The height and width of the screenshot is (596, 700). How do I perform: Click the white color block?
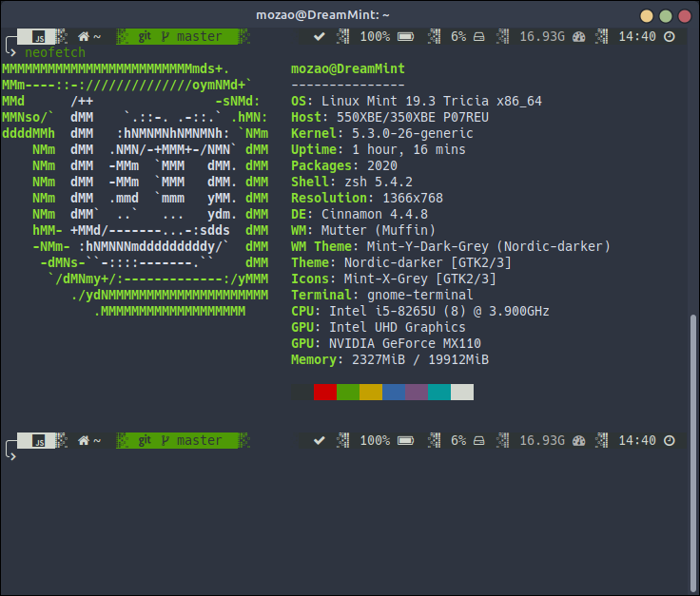click(x=462, y=393)
